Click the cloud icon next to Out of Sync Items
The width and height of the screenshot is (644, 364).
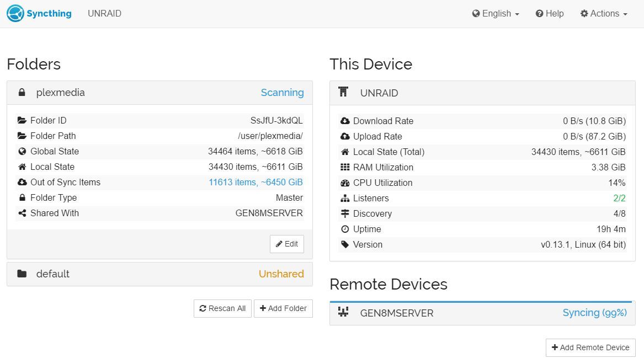click(22, 182)
